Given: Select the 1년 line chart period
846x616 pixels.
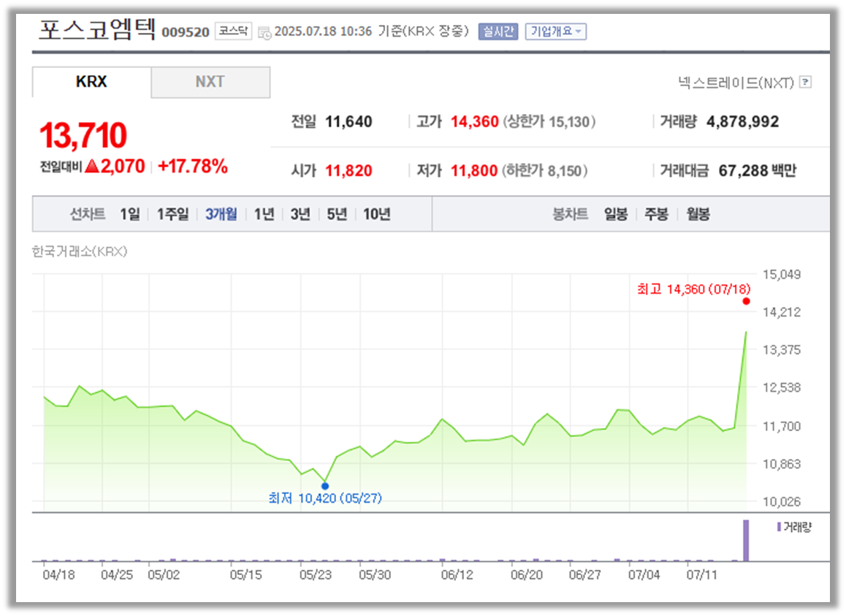Looking at the screenshot, I should click(264, 214).
